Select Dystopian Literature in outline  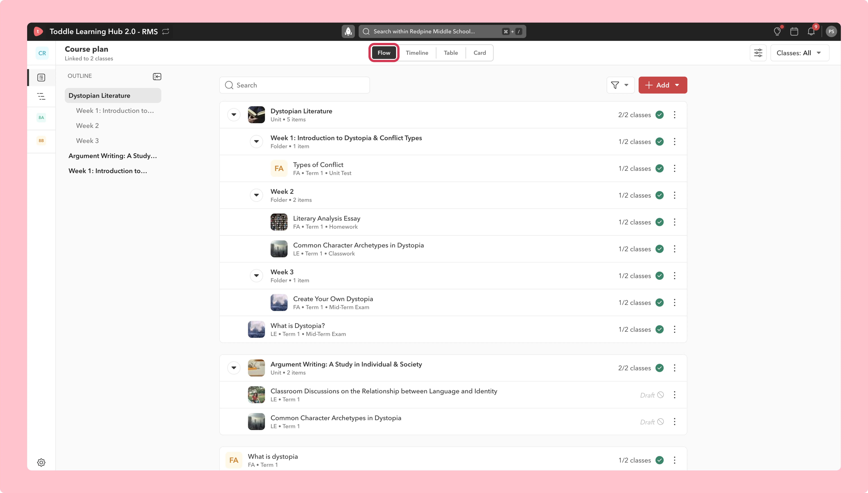click(113, 95)
